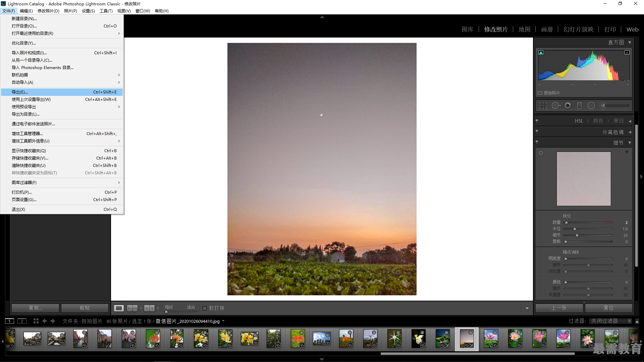The height and width of the screenshot is (362, 644).
Task: Choose Export in File menu
Action: click(62, 92)
